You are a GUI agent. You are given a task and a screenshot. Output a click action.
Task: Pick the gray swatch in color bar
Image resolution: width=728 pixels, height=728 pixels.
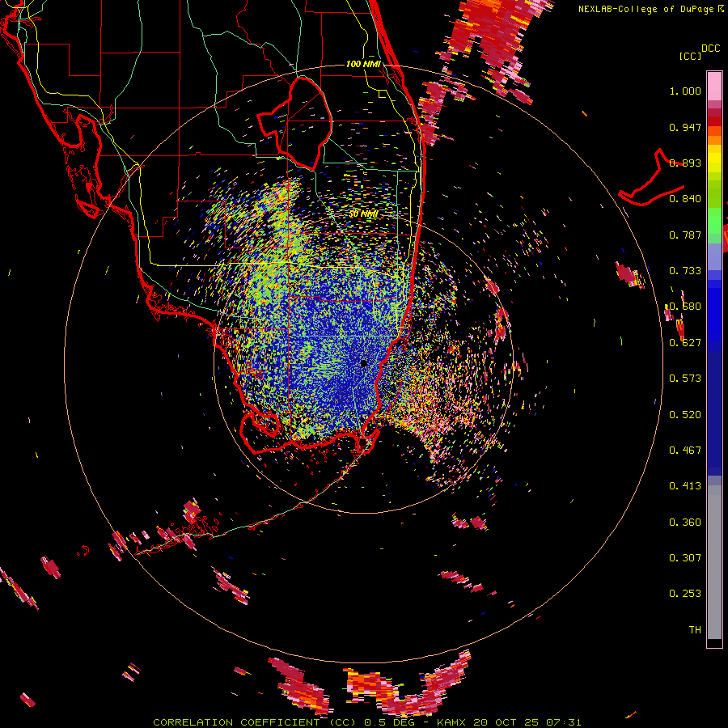click(x=714, y=562)
